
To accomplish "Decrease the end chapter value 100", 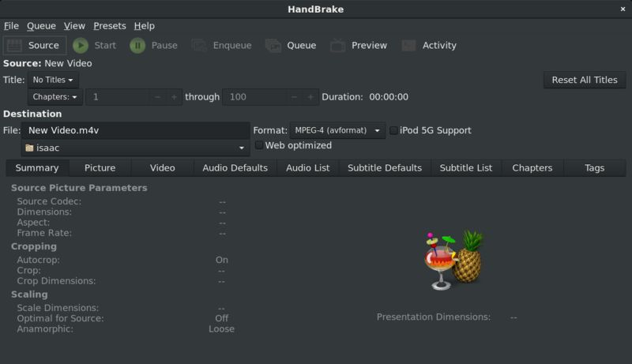I will click(x=294, y=97).
